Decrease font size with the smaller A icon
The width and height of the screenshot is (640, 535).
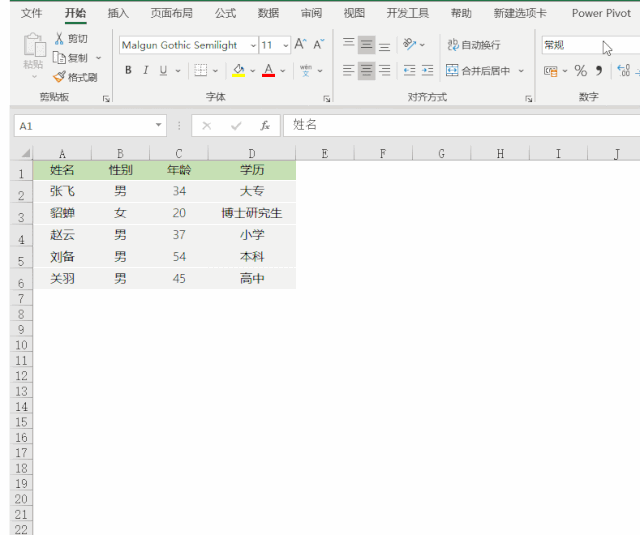click(x=318, y=44)
